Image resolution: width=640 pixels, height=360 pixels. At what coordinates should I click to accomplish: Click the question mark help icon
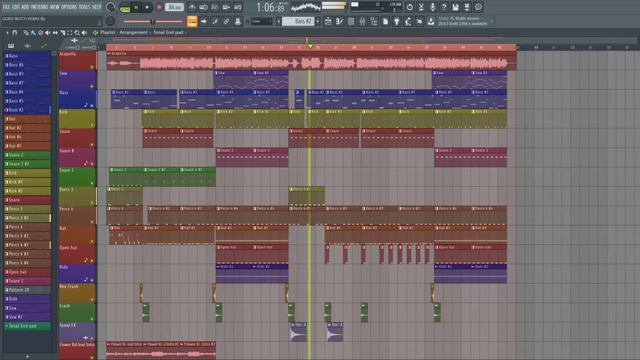[444, 7]
